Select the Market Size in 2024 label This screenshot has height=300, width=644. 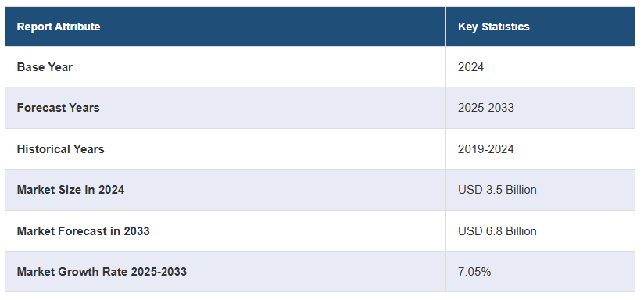point(70,190)
